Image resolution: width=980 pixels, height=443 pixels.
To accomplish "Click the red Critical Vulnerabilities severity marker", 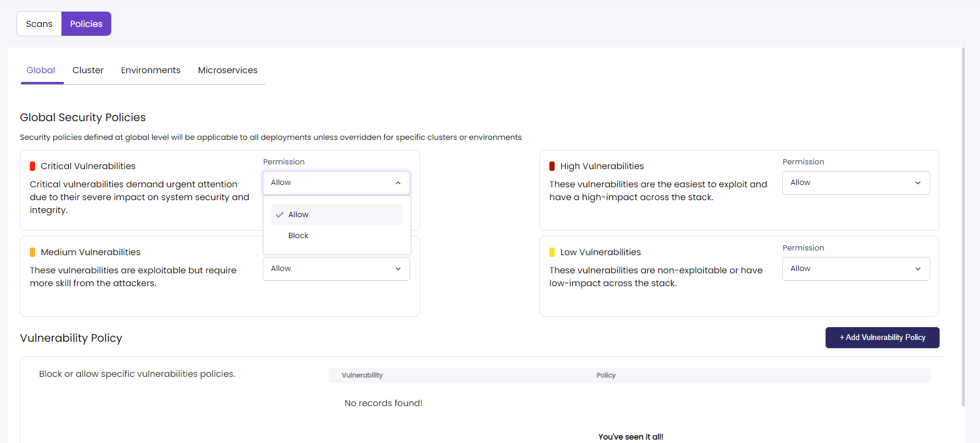I will [33, 166].
